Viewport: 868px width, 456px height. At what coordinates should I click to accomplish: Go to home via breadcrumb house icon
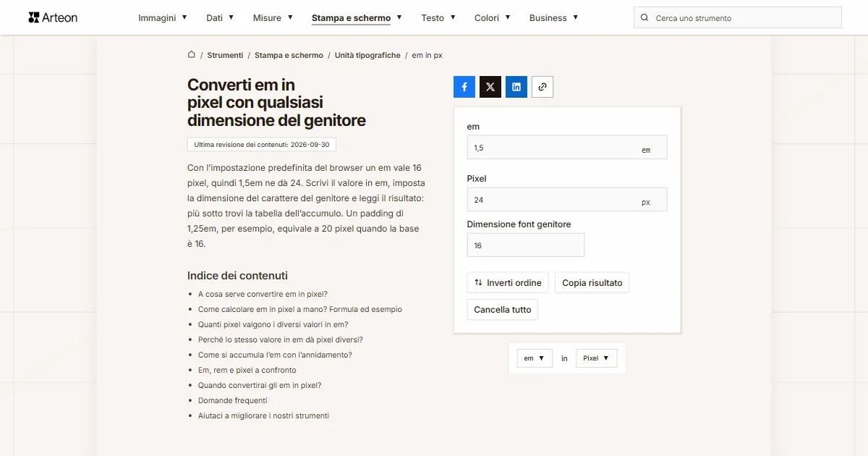[192, 55]
